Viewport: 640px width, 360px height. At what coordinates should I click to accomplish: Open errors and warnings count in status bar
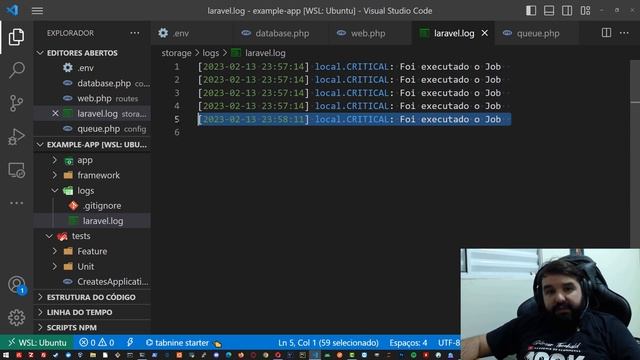click(97, 342)
